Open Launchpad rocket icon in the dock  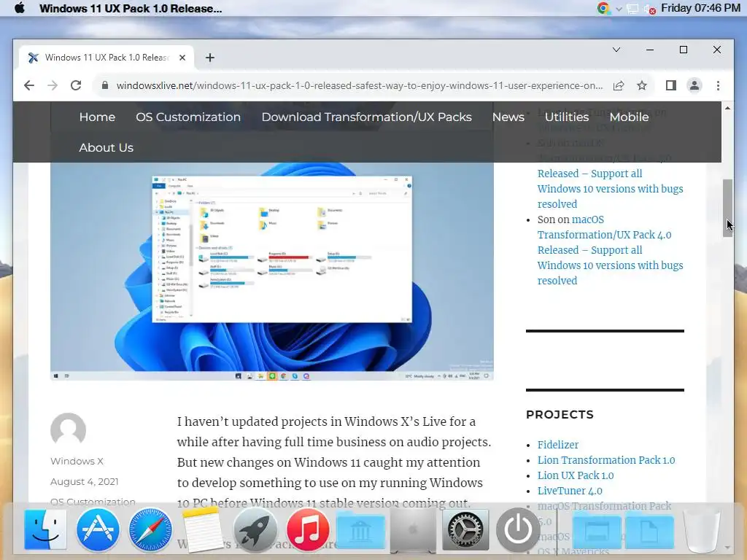pyautogui.click(x=255, y=529)
